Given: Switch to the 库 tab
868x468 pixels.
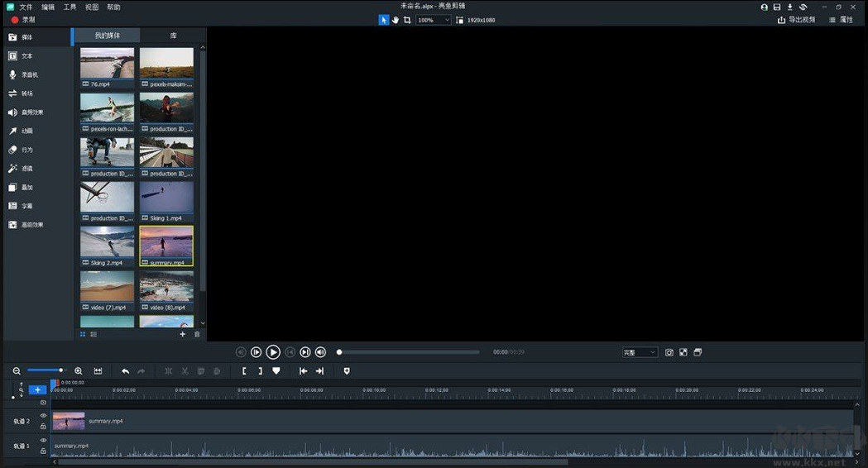Looking at the screenshot, I should point(173,36).
